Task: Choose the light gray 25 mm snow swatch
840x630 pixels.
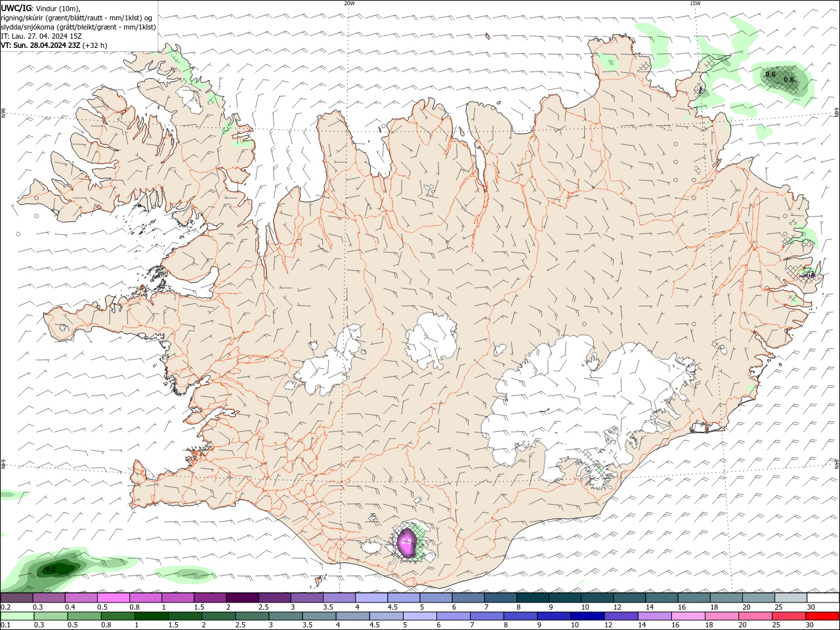Action: [x=791, y=598]
